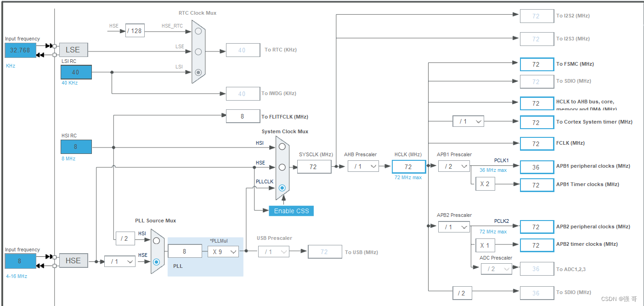Select LSE in the RTC Clock Mux
644x306 pixels.
pyautogui.click(x=198, y=51)
